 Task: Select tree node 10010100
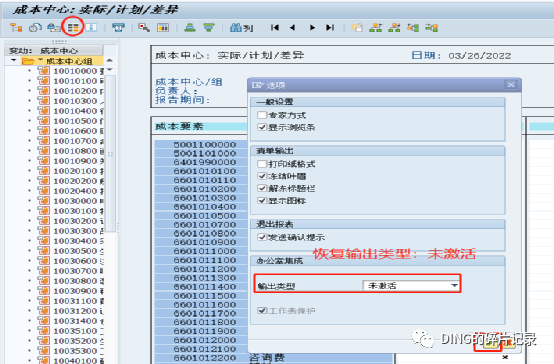[75, 81]
